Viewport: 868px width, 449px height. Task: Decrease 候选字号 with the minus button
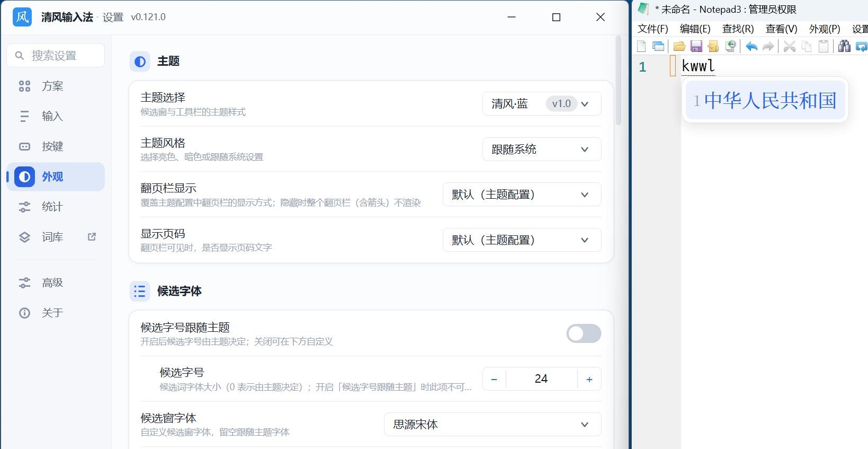[x=494, y=379]
